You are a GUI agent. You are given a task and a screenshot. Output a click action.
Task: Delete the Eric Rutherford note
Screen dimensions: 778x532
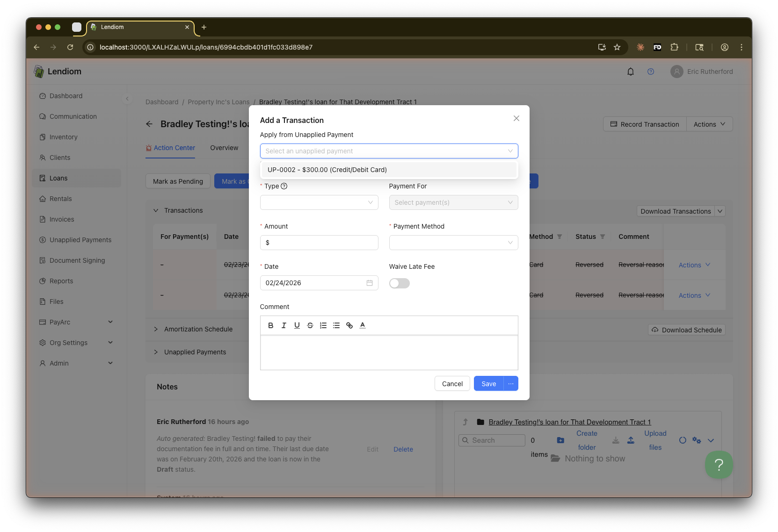pyautogui.click(x=403, y=449)
